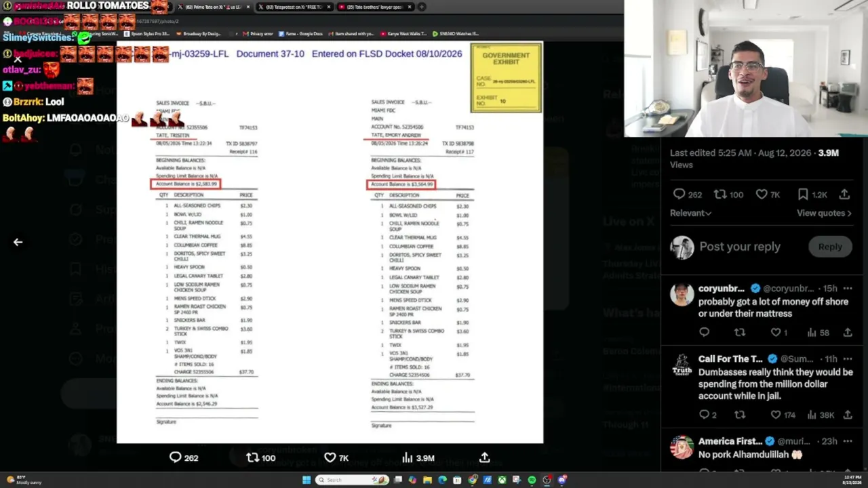The height and width of the screenshot is (488, 868).
Task: Switch to the 'Tateprotest on X' browser tab
Action: 294,7
